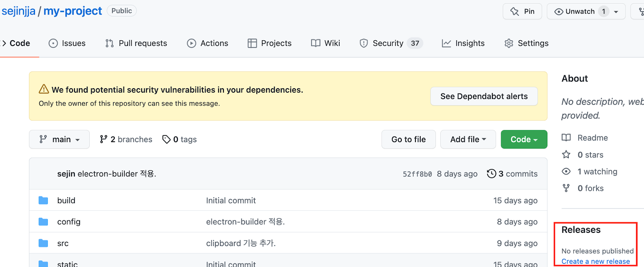
Task: Click the Go to file button
Action: [409, 139]
